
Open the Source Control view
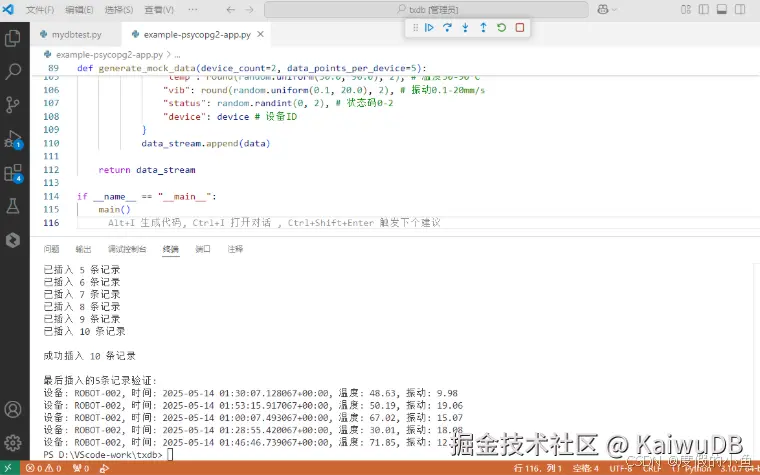click(13, 105)
